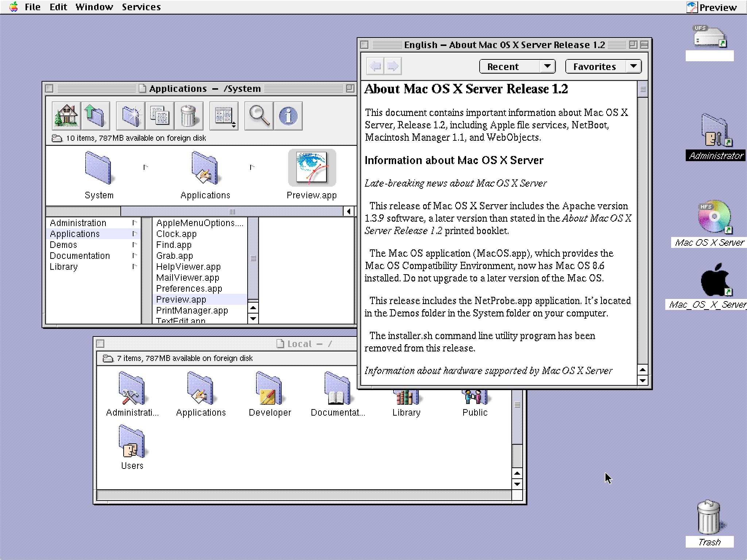Click the duplicate files toolbar icon
Screen dimensions: 747x560
(159, 116)
